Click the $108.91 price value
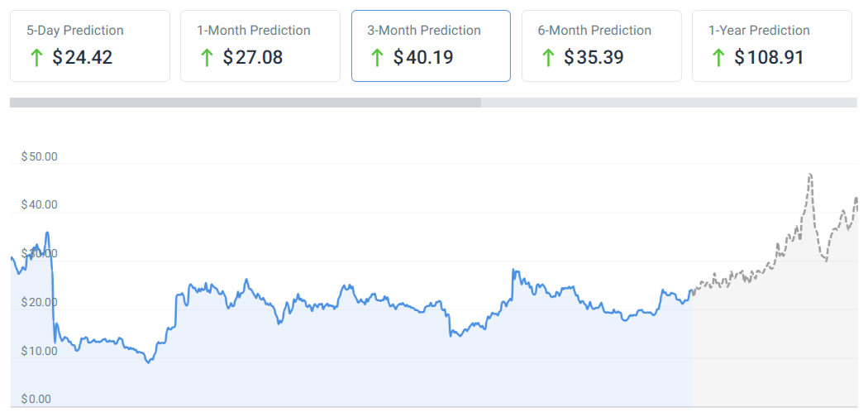This screenshot has height=417, width=868. pyautogui.click(x=769, y=58)
